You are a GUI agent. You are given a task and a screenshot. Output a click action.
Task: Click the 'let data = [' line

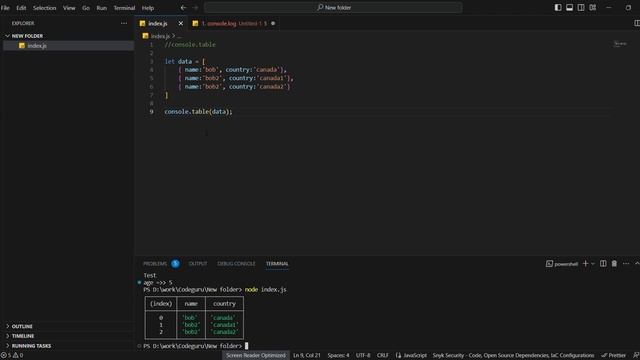pyautogui.click(x=185, y=61)
